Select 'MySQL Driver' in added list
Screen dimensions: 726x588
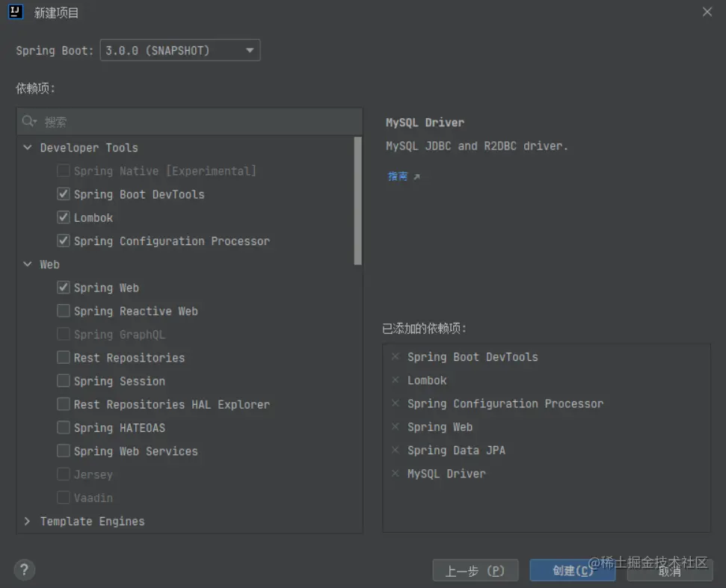[446, 473]
